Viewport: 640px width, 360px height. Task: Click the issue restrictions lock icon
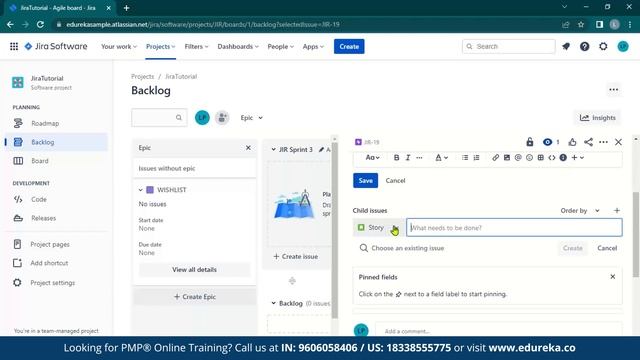tap(530, 142)
